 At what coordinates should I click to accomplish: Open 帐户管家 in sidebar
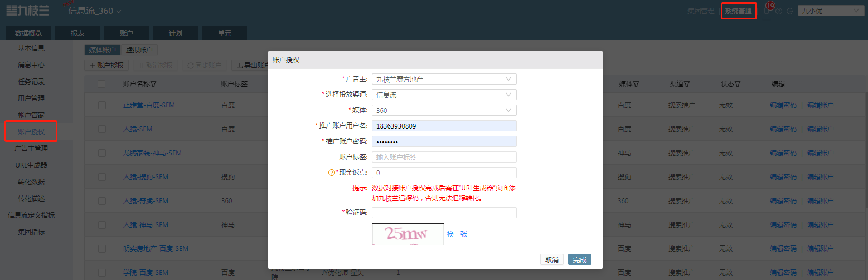[x=31, y=115]
